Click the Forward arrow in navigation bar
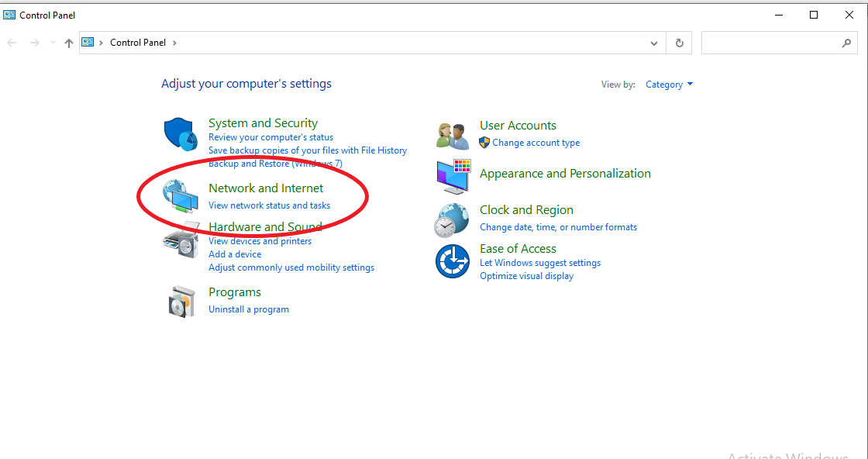Screen dimensions: 868x459 coord(35,43)
